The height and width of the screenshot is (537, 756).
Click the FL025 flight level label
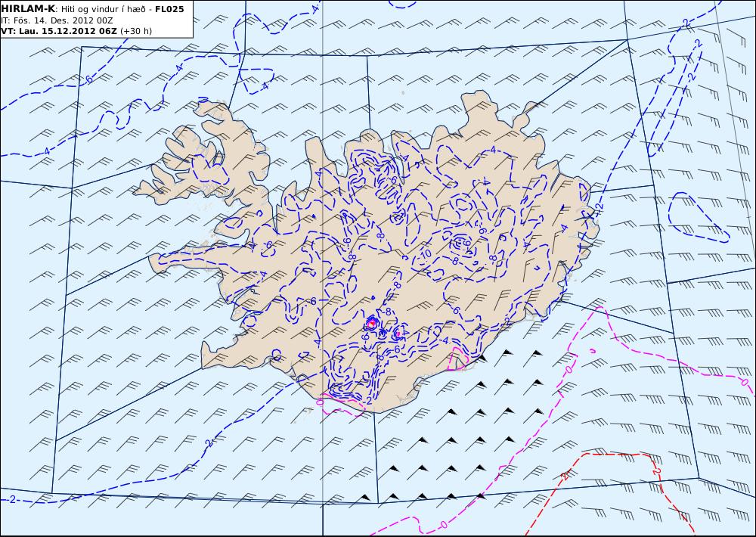pyautogui.click(x=169, y=9)
